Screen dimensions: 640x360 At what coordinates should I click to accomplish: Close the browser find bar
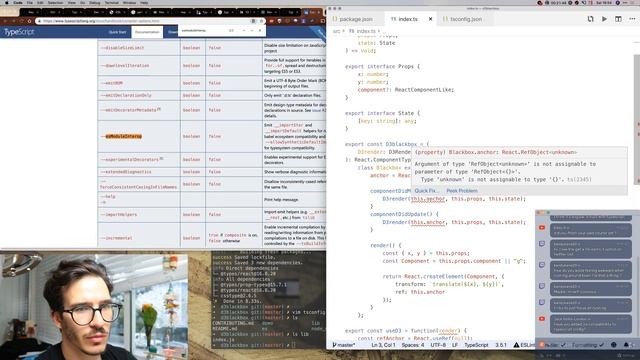point(260,31)
